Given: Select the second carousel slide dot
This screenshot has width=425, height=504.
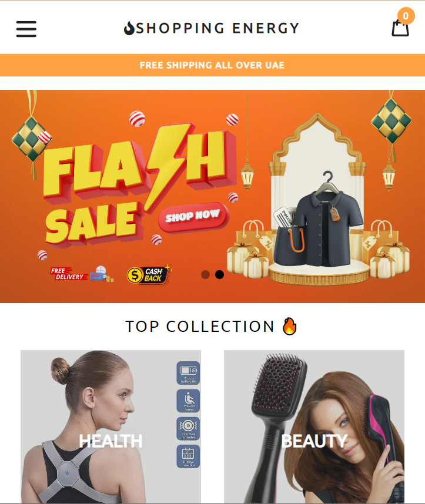Looking at the screenshot, I should pos(219,274).
